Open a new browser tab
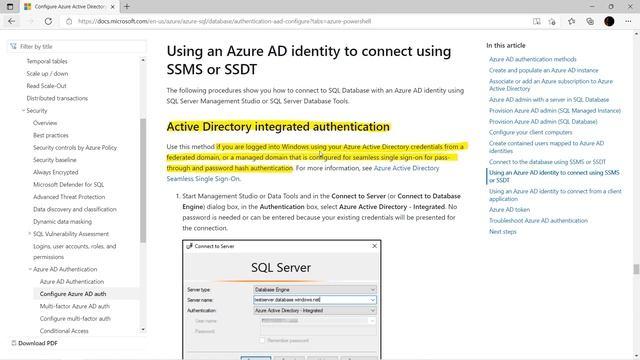The width and height of the screenshot is (640, 360). point(127,7)
